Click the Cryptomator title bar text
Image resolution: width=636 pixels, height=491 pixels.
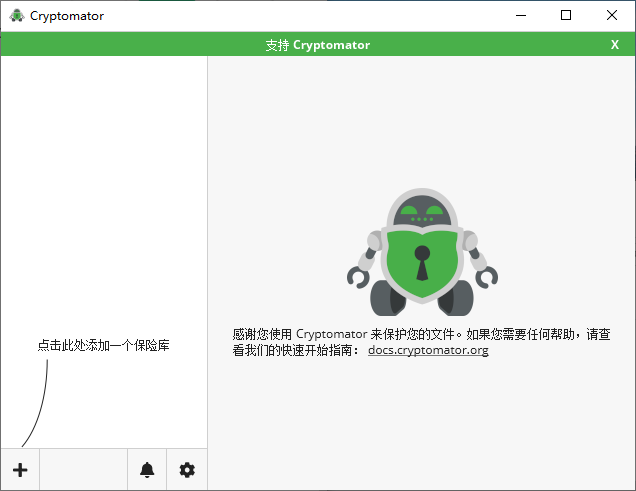[66, 16]
